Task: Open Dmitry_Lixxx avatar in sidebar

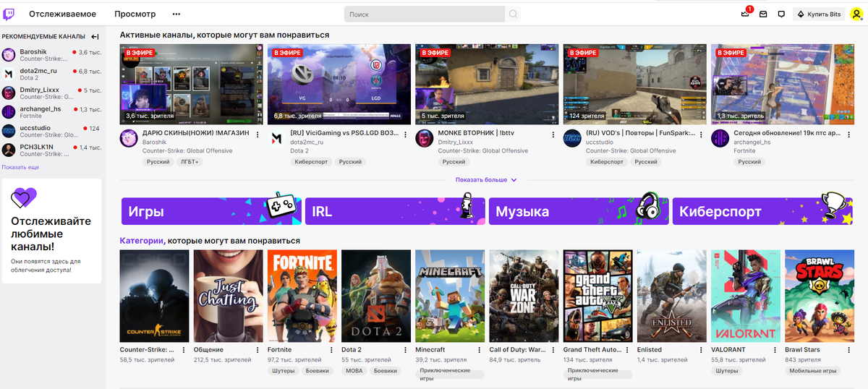Action: click(x=9, y=93)
